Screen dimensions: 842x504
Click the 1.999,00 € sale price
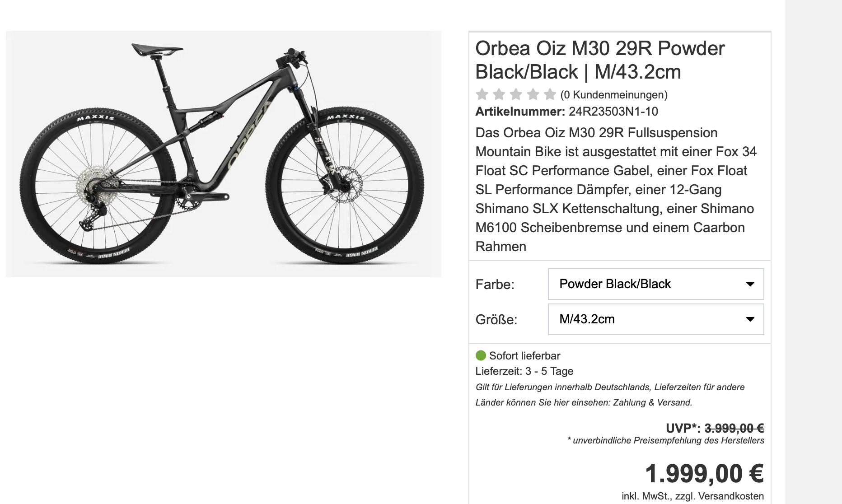pyautogui.click(x=704, y=474)
